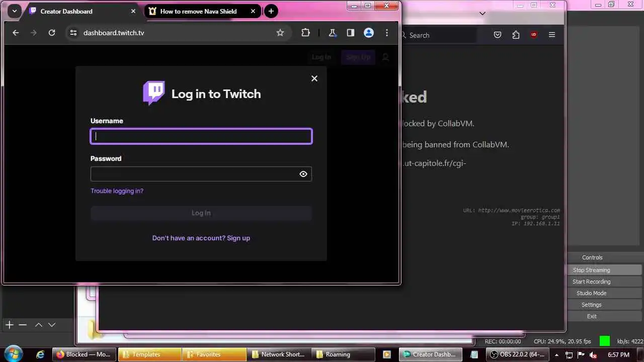Viewport: 644px width, 362px height.
Task: Click Firefox Search box
Action: (438, 35)
